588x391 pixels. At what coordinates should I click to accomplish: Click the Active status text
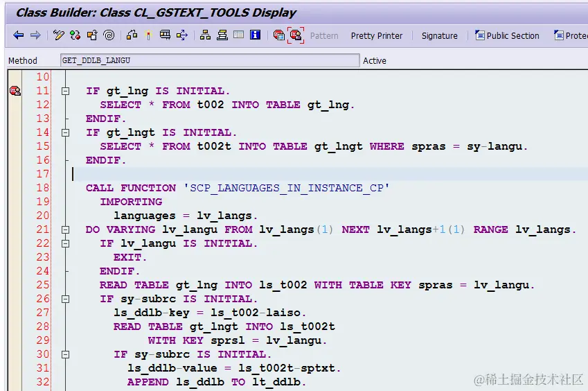(374, 61)
